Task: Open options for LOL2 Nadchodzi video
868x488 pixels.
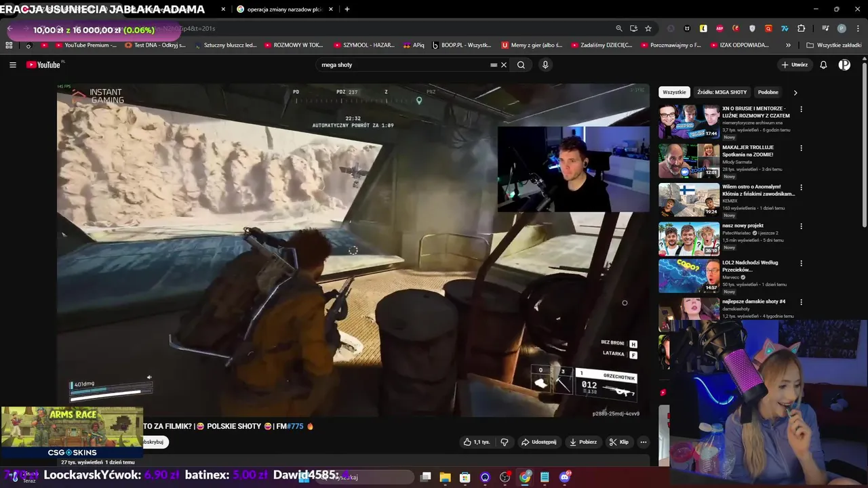Action: coord(801,263)
